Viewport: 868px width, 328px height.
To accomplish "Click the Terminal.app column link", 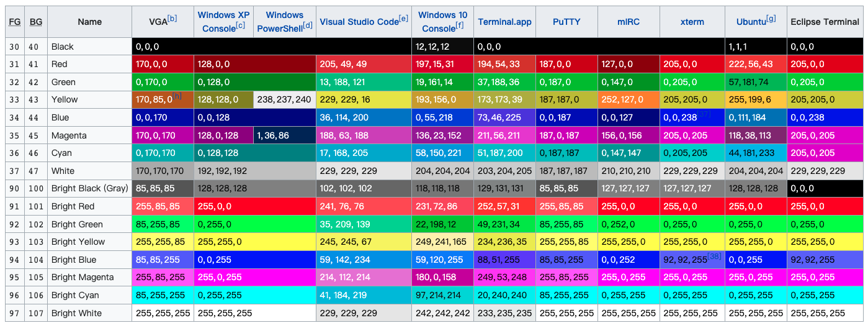I will coord(505,22).
